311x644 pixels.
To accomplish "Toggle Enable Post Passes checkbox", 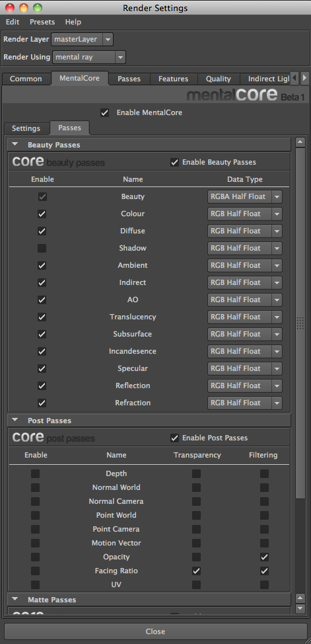I will pyautogui.click(x=175, y=438).
